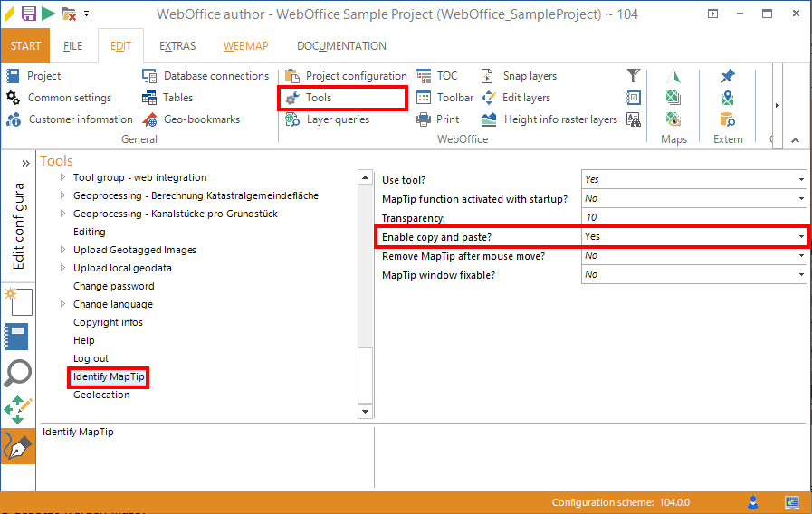Click the monitor icon in status bar
Screen dimensions: 812x514
pyautogui.click(x=792, y=502)
